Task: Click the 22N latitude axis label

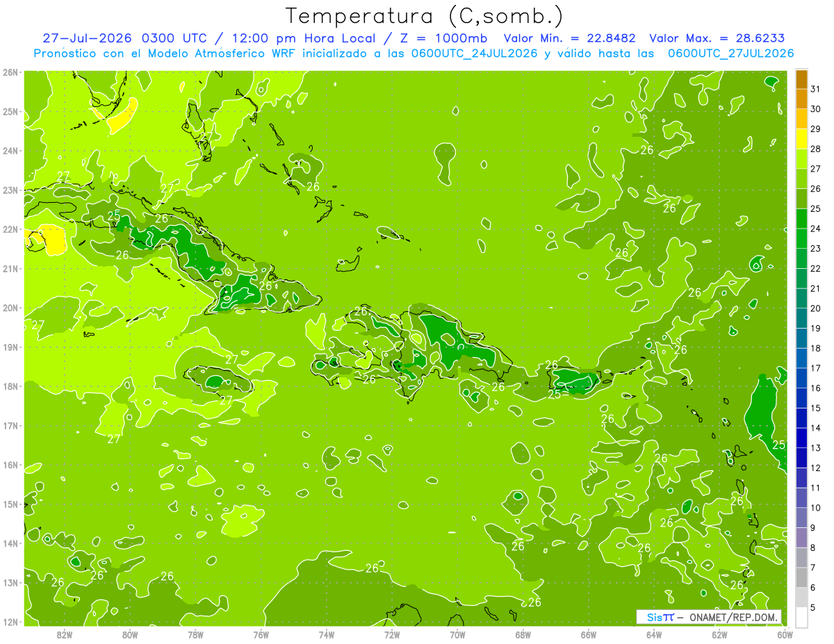Action: coord(10,229)
